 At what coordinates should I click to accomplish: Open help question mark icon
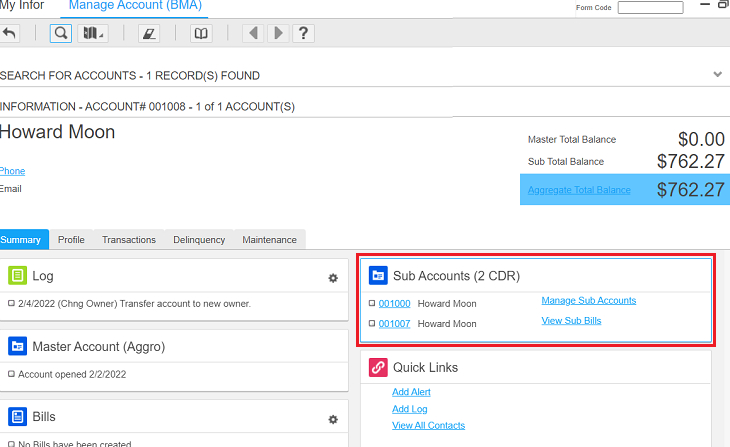(302, 33)
